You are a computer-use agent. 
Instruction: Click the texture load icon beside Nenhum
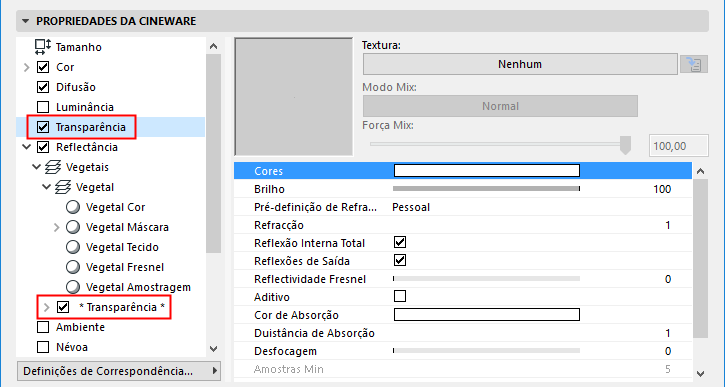[x=694, y=64]
